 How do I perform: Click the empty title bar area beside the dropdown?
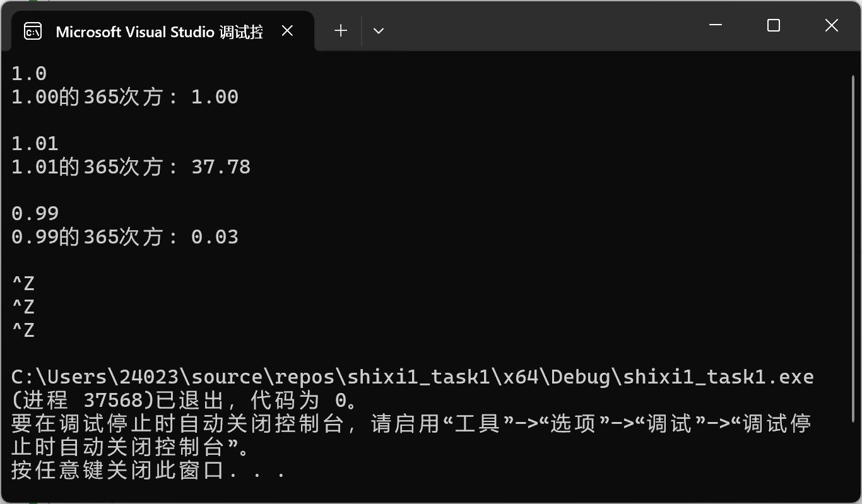(x=536, y=28)
